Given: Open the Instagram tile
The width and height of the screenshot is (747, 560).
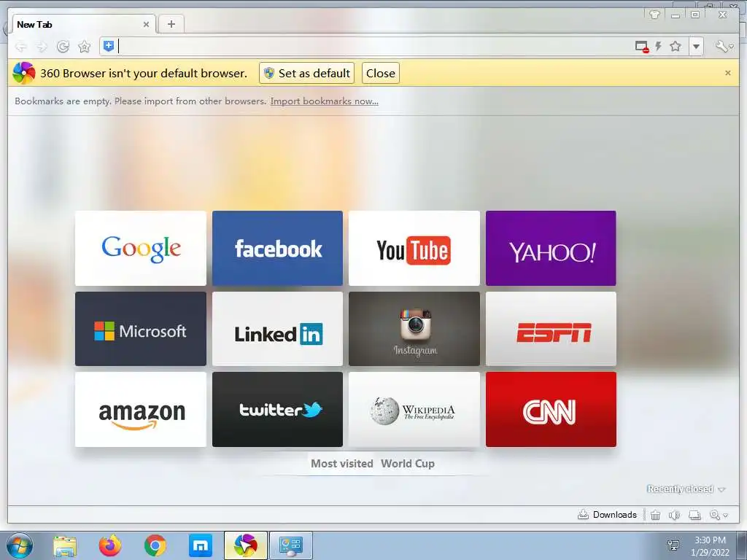Looking at the screenshot, I should click(414, 329).
